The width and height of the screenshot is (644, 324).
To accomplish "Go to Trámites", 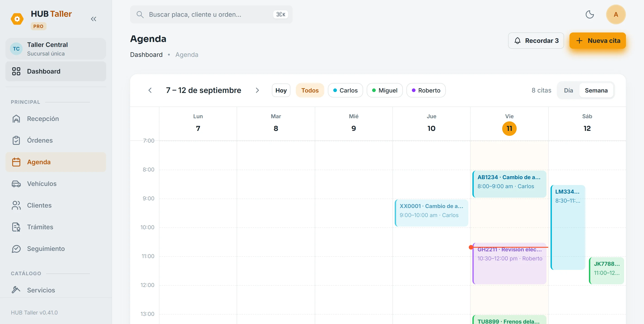I will 56,227.
